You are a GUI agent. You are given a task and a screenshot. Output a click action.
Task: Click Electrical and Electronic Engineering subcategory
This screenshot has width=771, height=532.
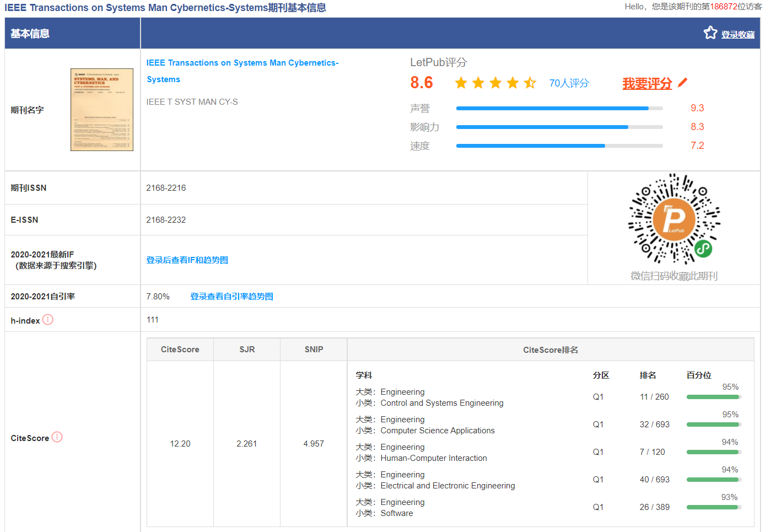click(x=447, y=486)
